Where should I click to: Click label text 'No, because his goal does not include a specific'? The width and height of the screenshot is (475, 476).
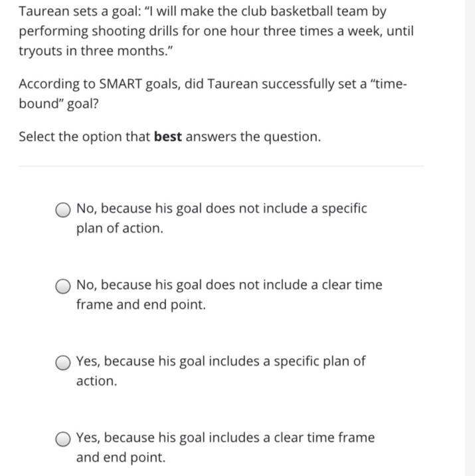click(x=222, y=209)
